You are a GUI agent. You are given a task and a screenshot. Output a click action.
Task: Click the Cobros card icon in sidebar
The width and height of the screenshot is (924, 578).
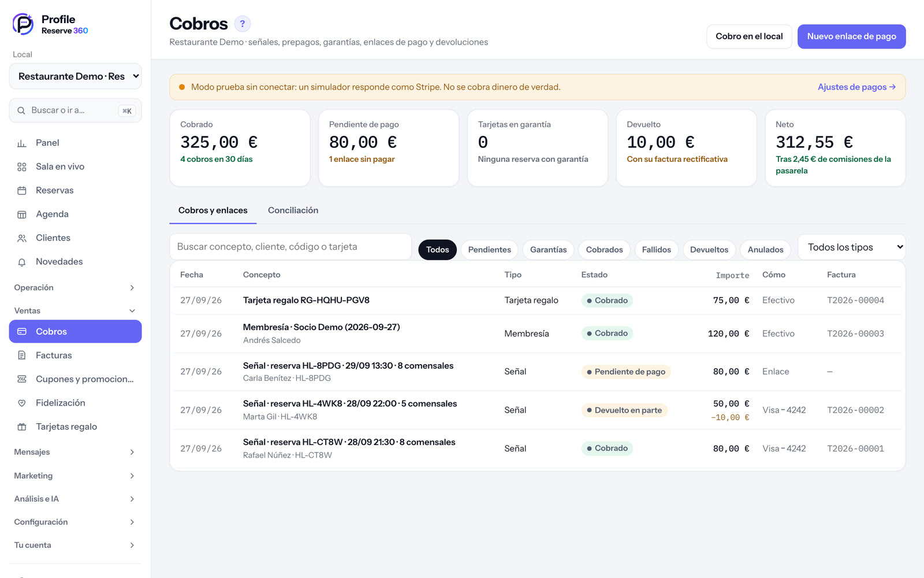22,331
